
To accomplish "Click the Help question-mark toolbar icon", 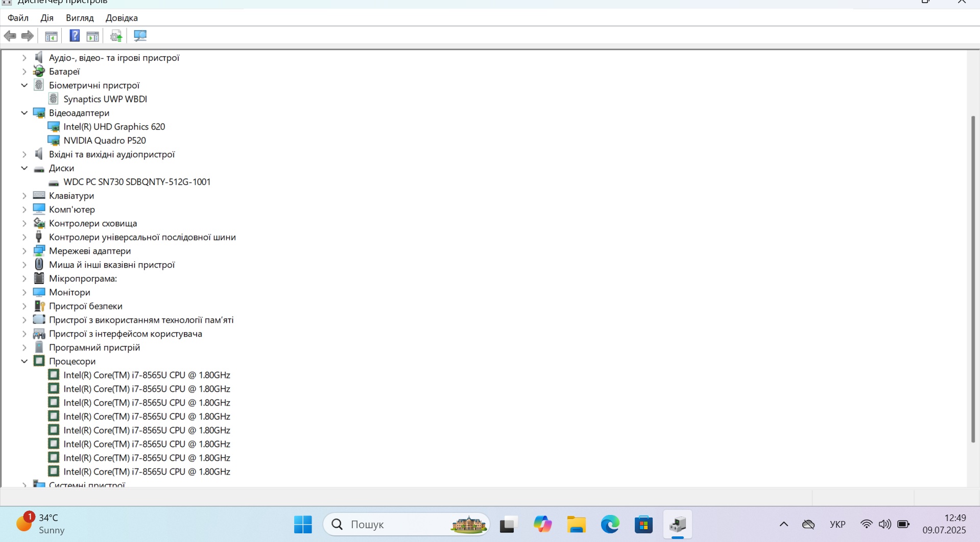I will [x=75, y=36].
